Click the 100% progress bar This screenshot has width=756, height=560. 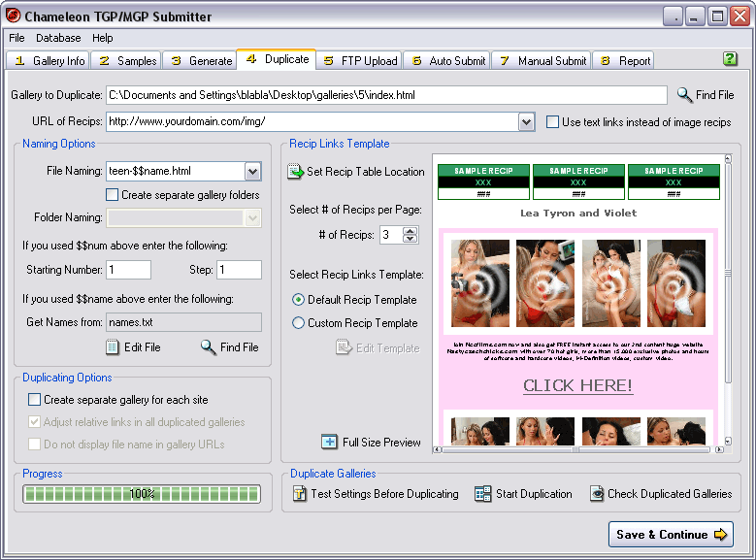[142, 494]
